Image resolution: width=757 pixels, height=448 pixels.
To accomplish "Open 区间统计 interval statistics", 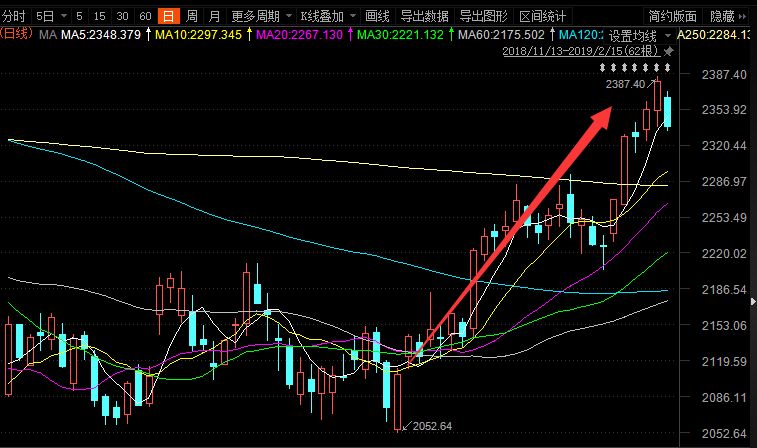I will (543, 16).
